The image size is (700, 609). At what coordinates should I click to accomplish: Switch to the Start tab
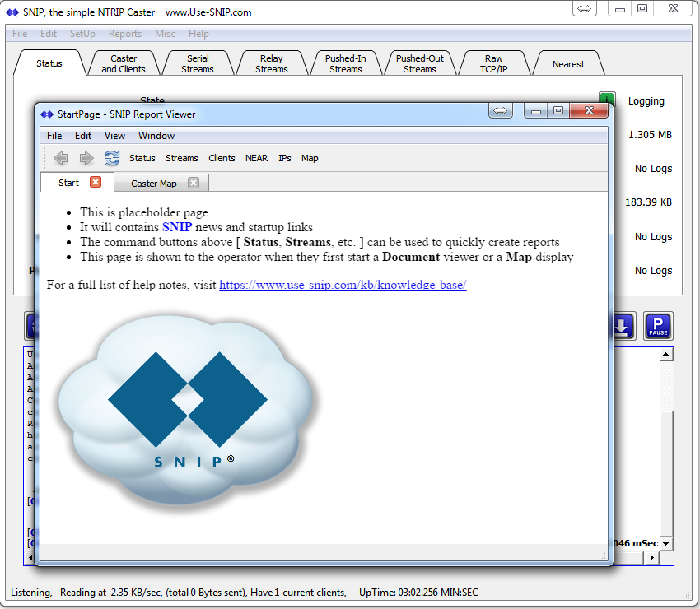(x=68, y=183)
